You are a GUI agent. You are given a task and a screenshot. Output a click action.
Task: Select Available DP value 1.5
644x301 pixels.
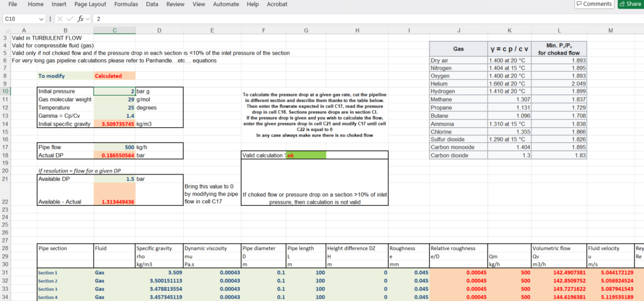pos(114,179)
